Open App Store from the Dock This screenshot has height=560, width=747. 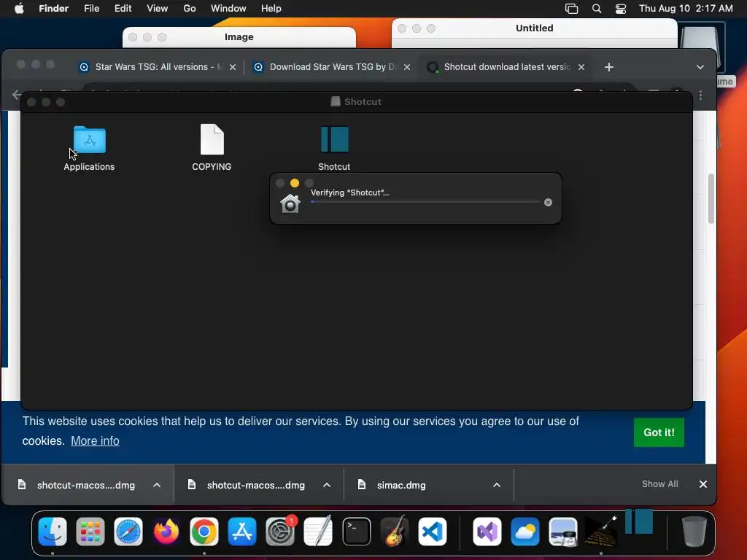(x=242, y=531)
